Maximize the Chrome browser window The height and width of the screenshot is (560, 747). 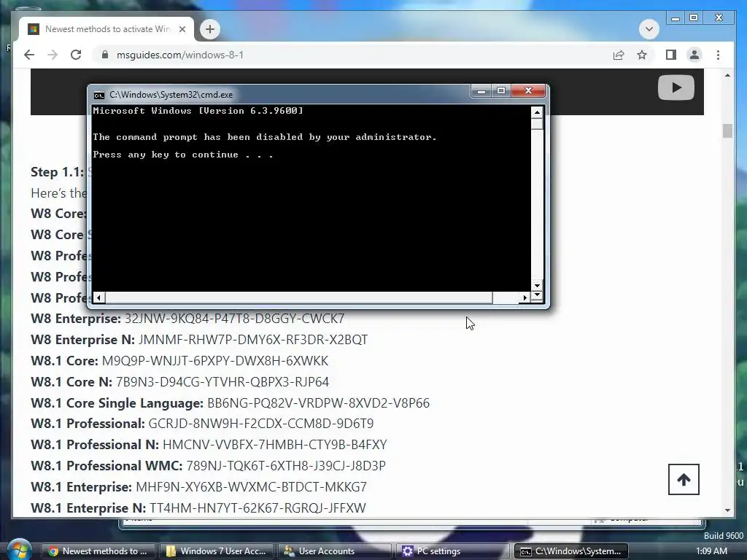point(694,18)
